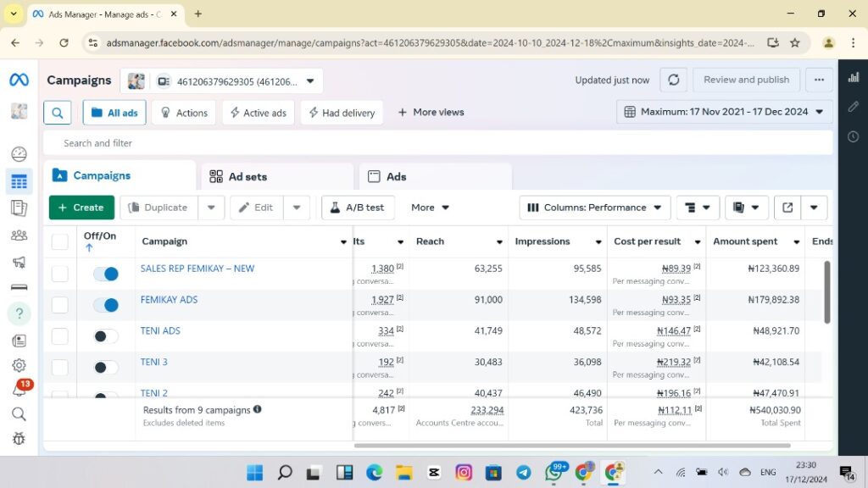The height and width of the screenshot is (488, 868).
Task: Expand the Columns: Performance dropdown
Action: click(x=594, y=208)
